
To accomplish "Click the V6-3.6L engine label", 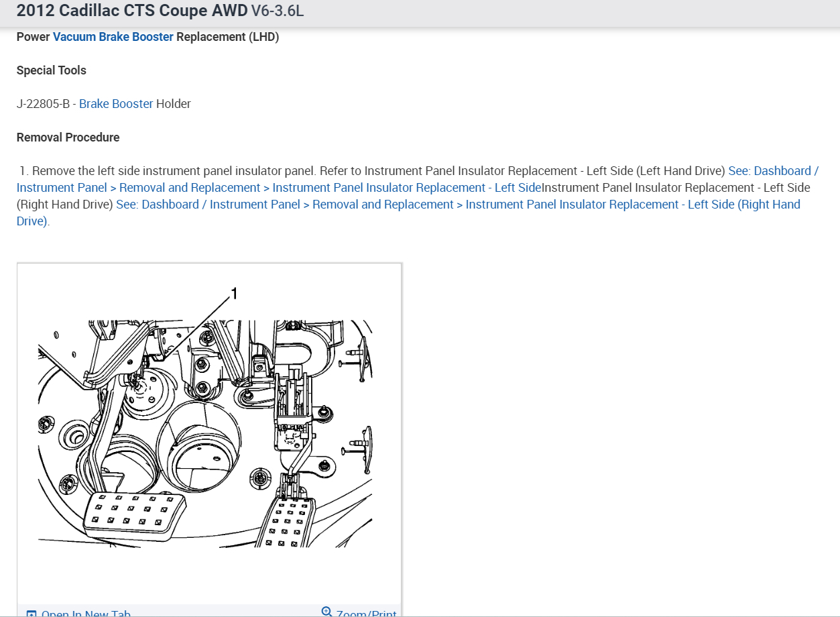I will point(278,11).
